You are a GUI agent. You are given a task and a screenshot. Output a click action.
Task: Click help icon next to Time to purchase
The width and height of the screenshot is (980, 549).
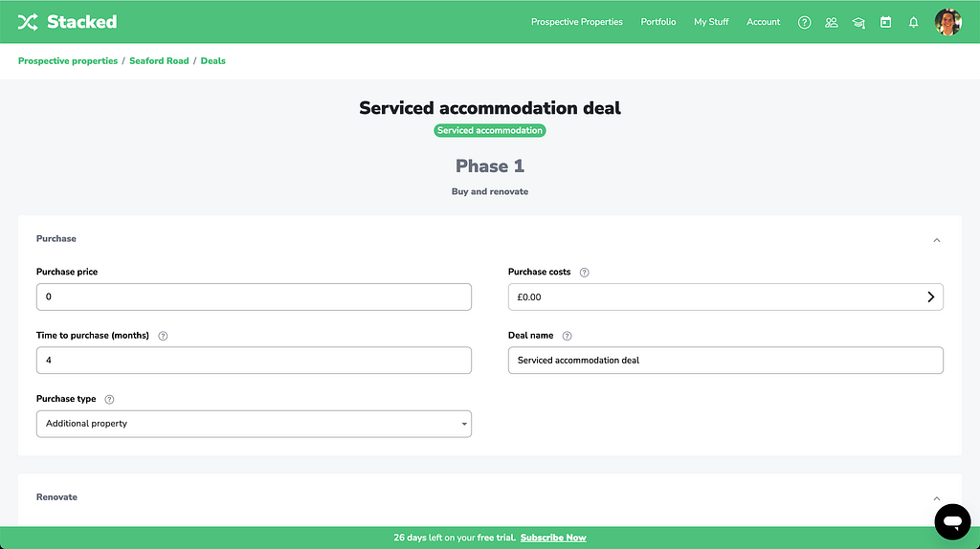163,336
